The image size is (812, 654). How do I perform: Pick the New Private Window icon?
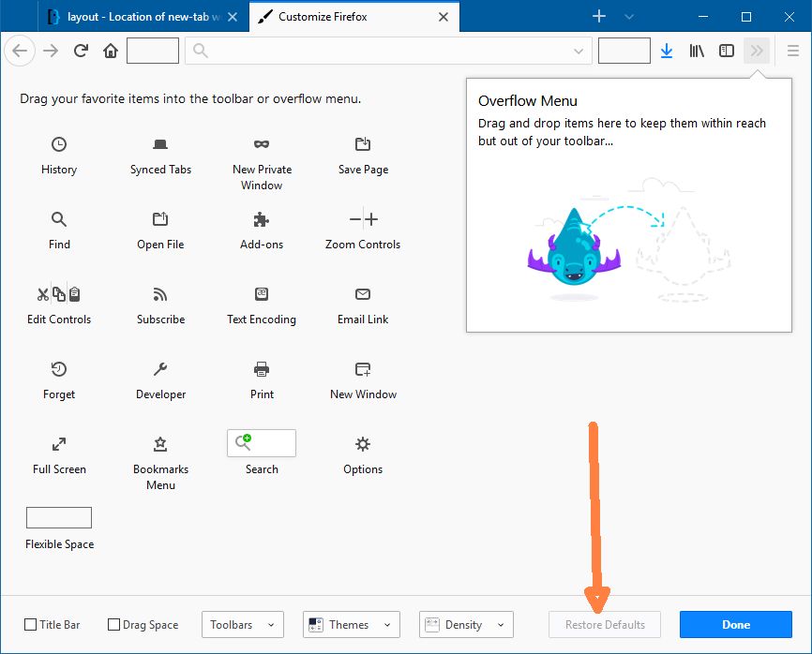point(262,144)
